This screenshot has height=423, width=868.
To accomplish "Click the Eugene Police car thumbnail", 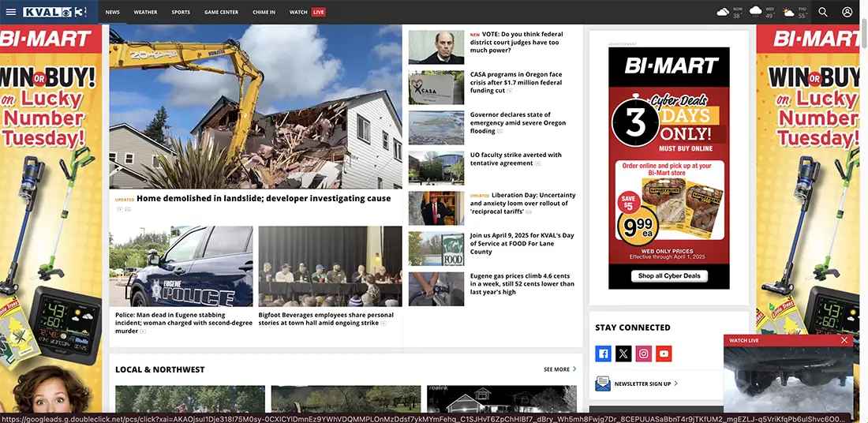I will pos(181,266).
